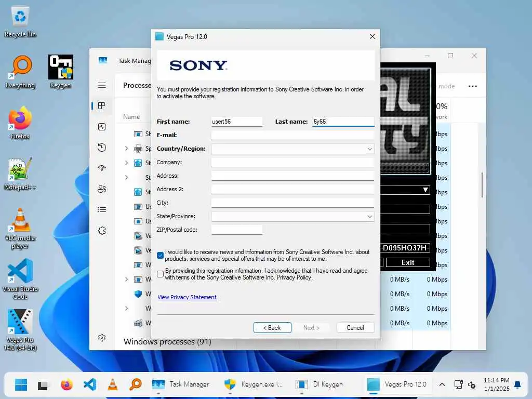The image size is (532, 399).
Task: Open Startup apps icon in Task Manager sidebar
Action: click(102, 168)
